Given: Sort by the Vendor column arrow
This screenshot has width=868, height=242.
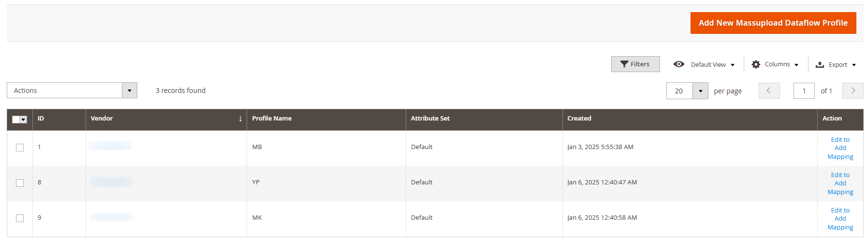Looking at the screenshot, I should [240, 119].
